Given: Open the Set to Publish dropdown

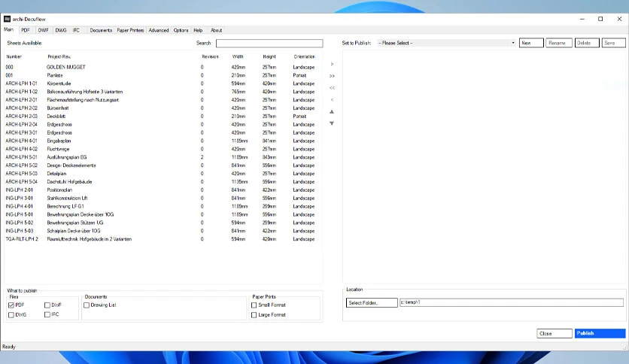Looking at the screenshot, I should tap(446, 43).
